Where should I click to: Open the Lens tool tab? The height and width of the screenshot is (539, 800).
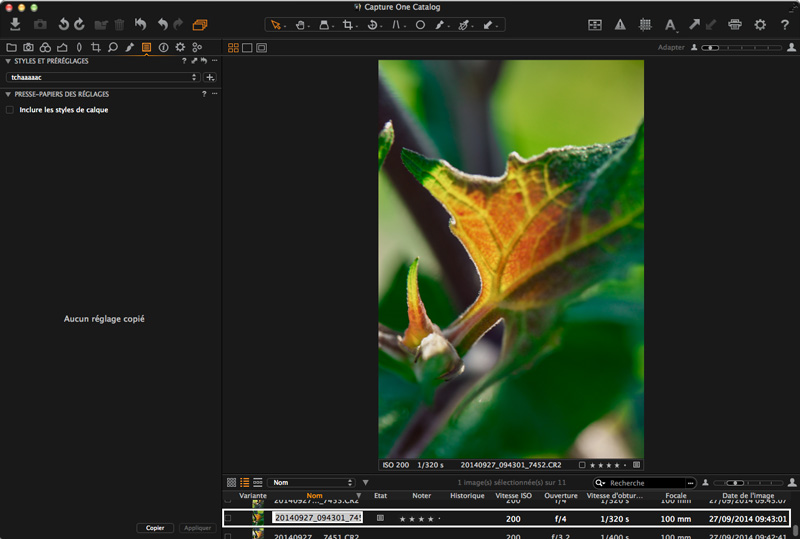[x=79, y=47]
